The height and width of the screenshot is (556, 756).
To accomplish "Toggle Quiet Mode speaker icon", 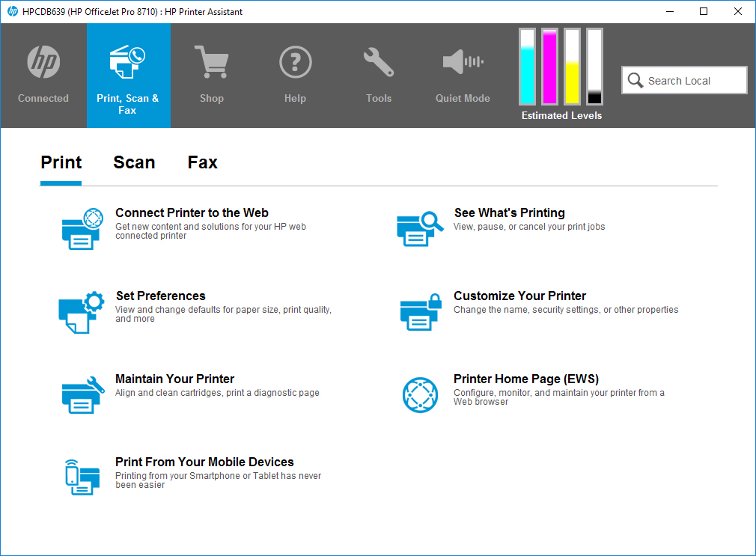I will point(463,61).
